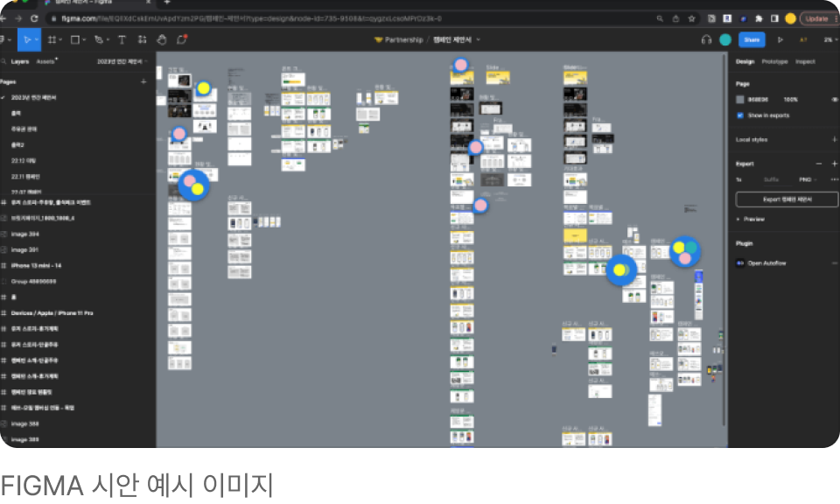The height and width of the screenshot is (504, 840).
Task: Click the page background color swatch
Action: (x=740, y=100)
